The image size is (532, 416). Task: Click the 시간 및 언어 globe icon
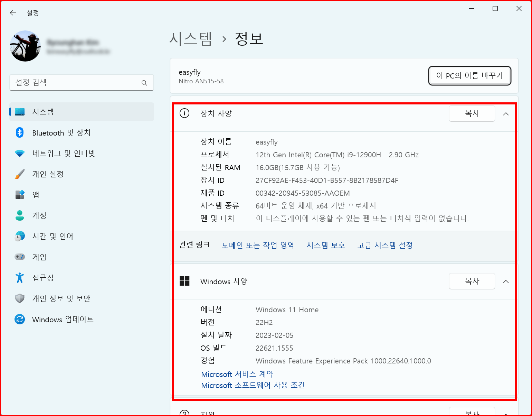(20, 236)
